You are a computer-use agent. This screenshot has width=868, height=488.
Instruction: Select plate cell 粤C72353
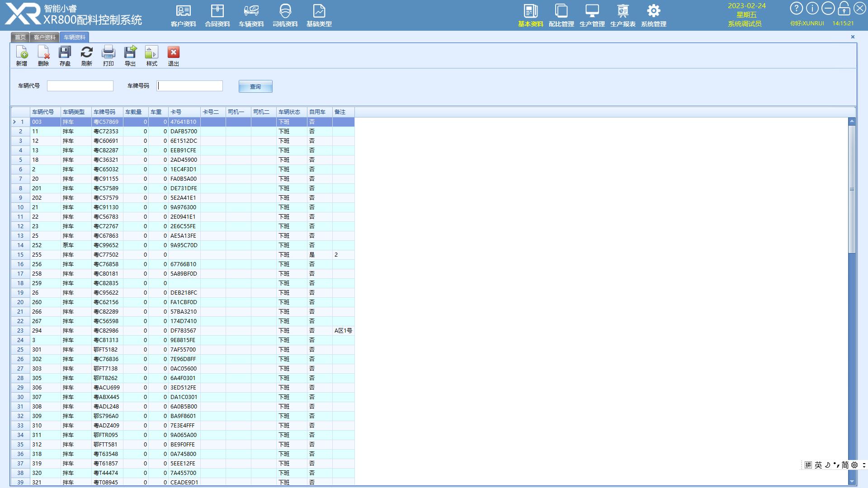107,131
